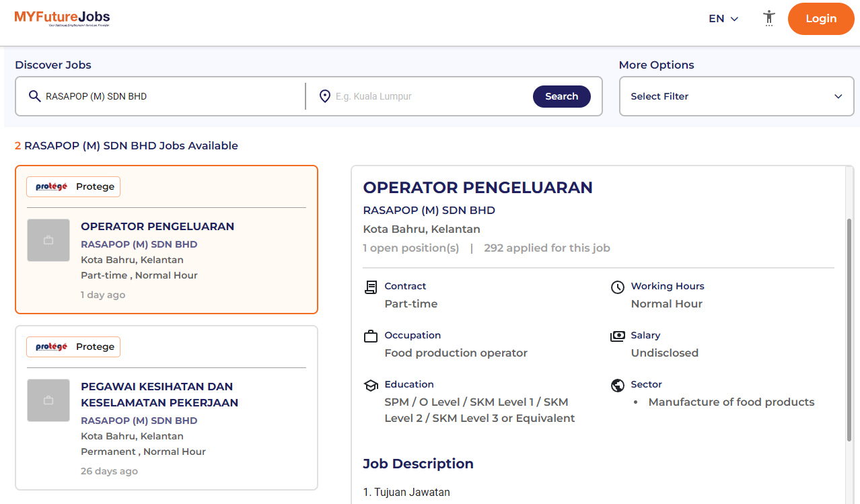
Task: Click the accessibility person icon
Action: pyautogui.click(x=769, y=18)
